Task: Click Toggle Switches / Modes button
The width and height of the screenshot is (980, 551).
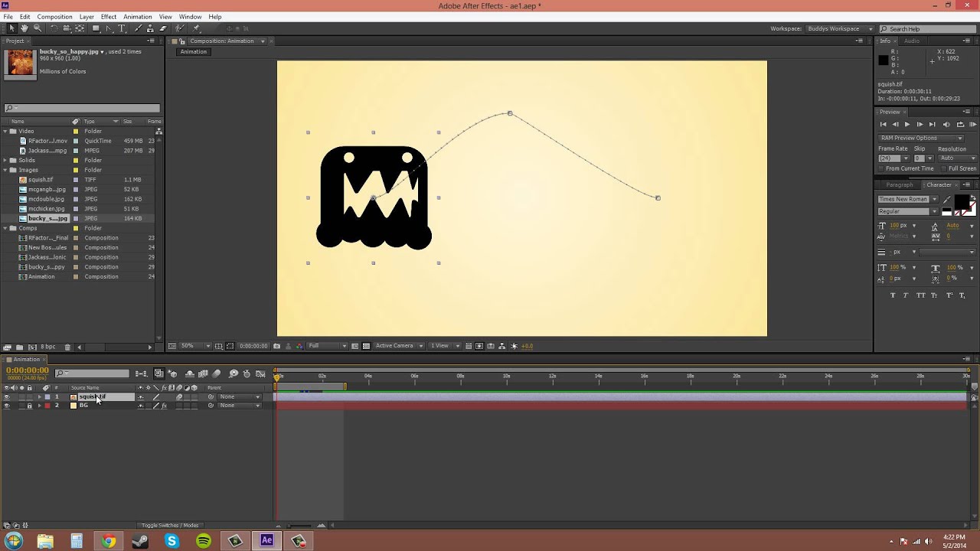Action: click(170, 525)
